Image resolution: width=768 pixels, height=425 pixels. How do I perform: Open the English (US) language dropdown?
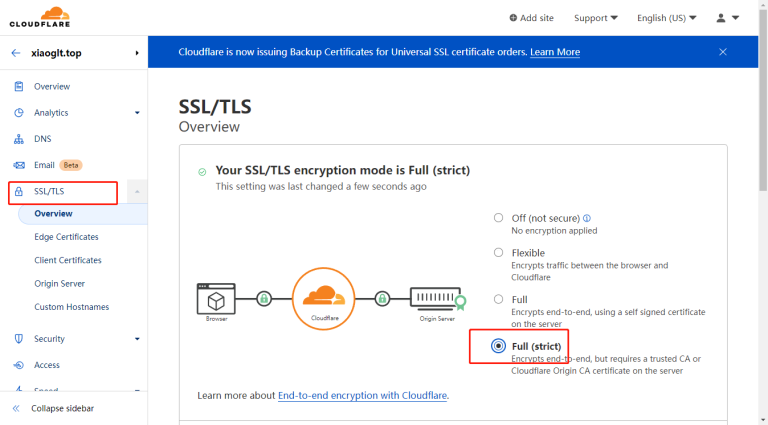point(667,18)
